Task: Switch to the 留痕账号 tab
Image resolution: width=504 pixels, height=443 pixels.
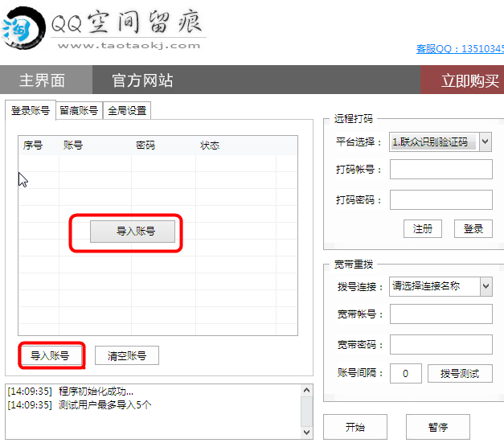Action: pos(79,111)
